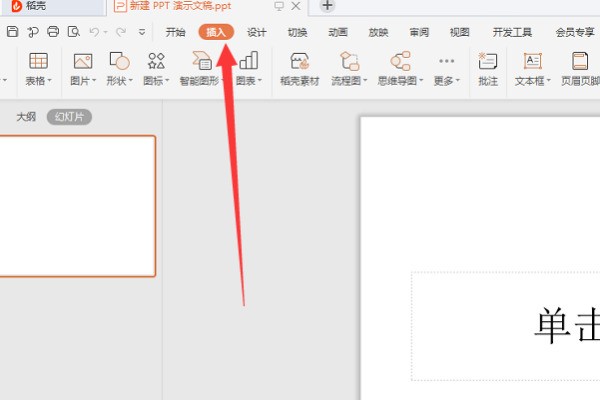Click the print icon in quick access bar

pyautogui.click(x=53, y=32)
